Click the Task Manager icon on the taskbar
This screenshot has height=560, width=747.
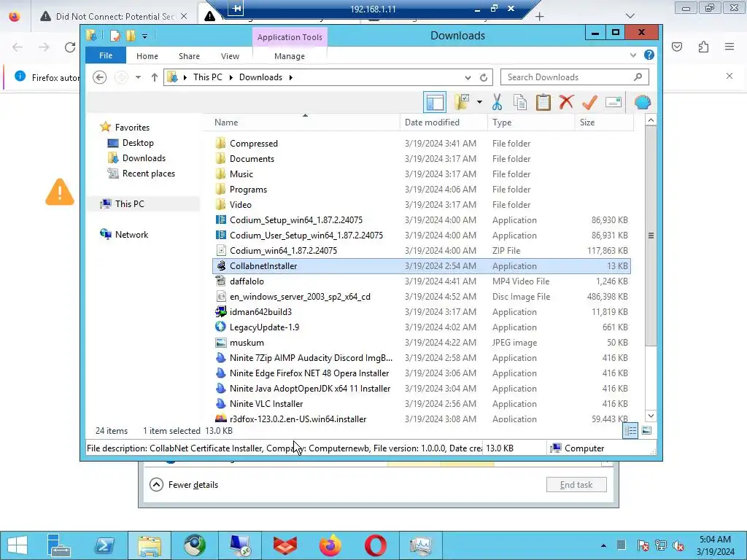point(421,545)
